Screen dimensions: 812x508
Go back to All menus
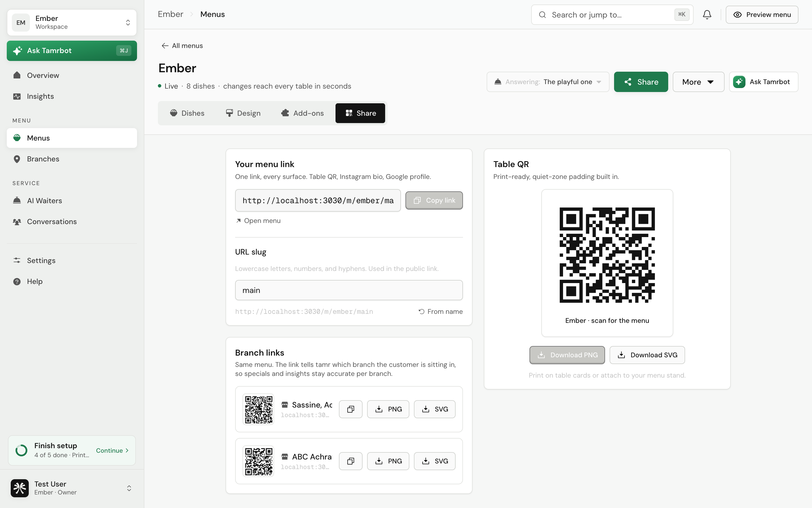click(x=182, y=46)
